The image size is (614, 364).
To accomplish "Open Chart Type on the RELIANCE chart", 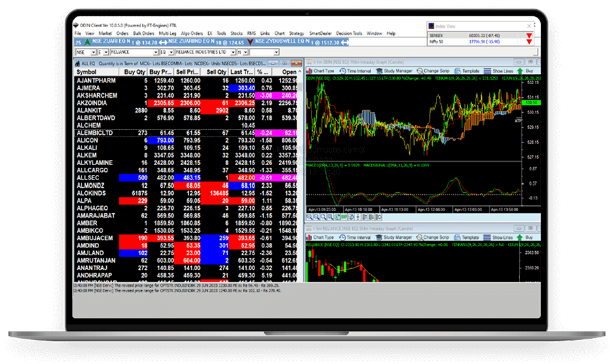I will click(x=320, y=238).
